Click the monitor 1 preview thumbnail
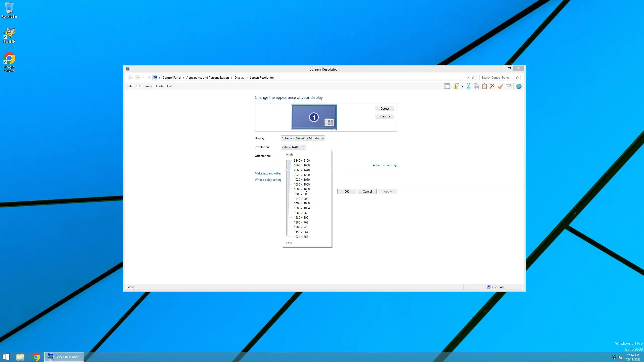Viewport: 644px width, 362px height. click(x=314, y=117)
